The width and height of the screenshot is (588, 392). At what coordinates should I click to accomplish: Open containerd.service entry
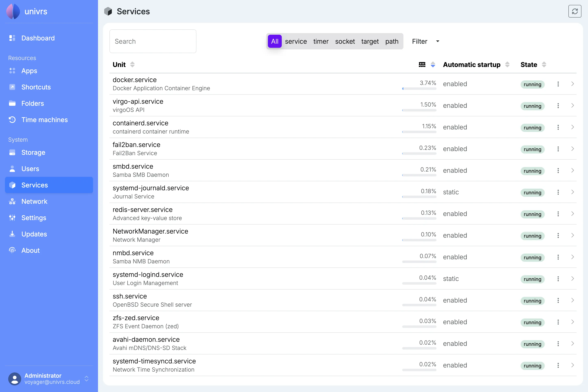(343, 127)
